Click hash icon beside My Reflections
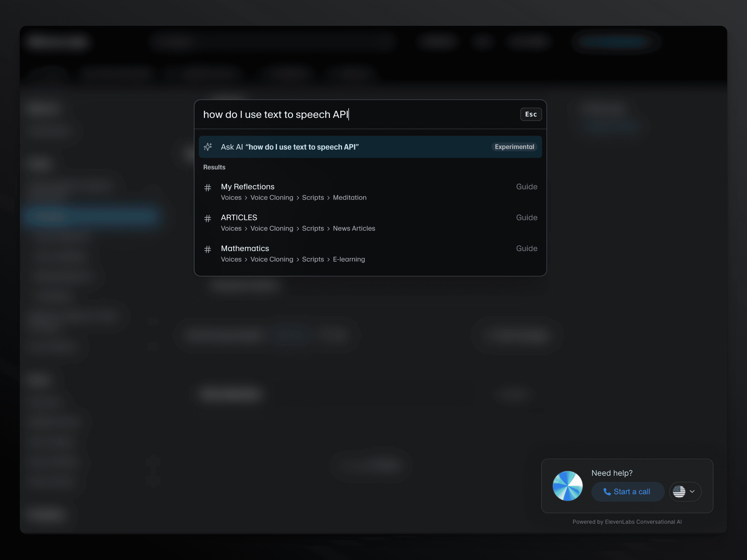The height and width of the screenshot is (560, 747). [x=208, y=187]
